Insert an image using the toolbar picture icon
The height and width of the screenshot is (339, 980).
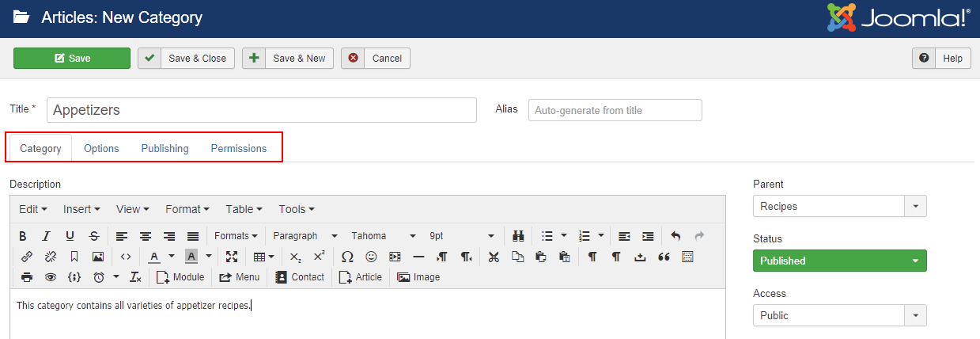point(97,257)
